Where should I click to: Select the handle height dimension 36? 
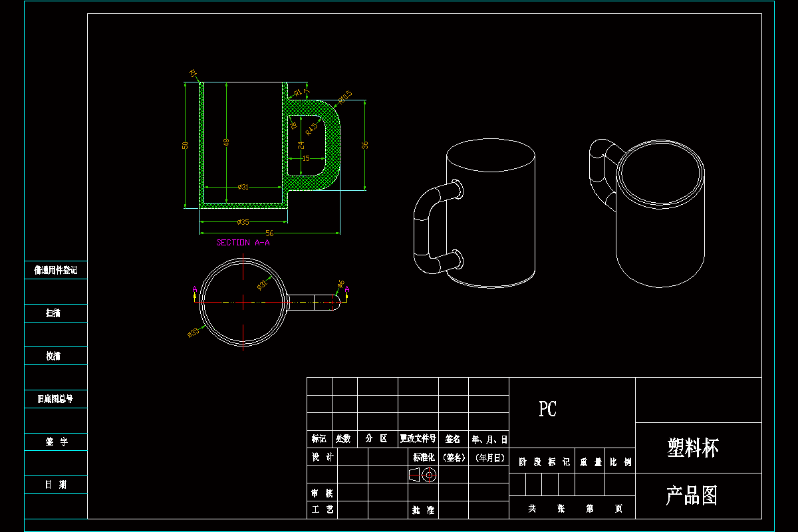pyautogui.click(x=364, y=145)
